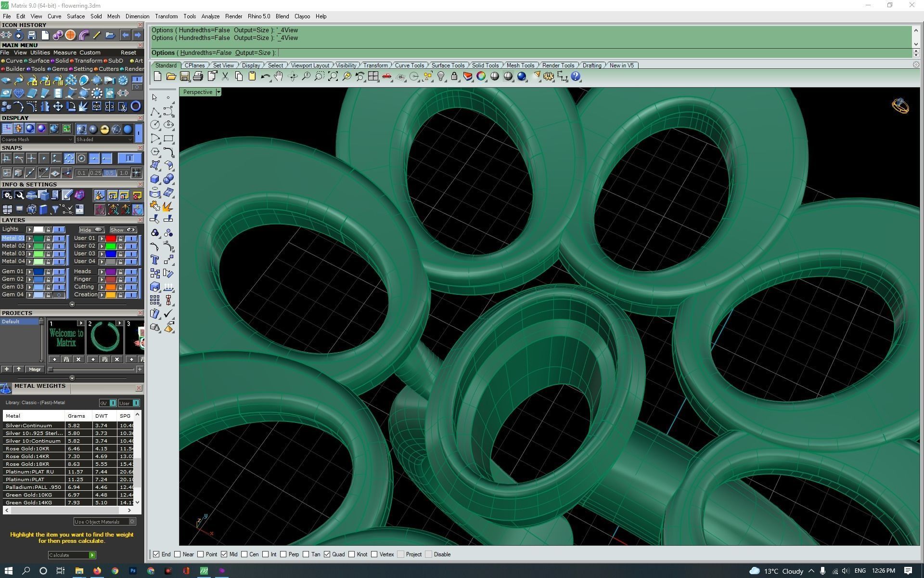The width and height of the screenshot is (924, 578).
Task: Switch to the Mesh Tools tab
Action: (x=520, y=66)
